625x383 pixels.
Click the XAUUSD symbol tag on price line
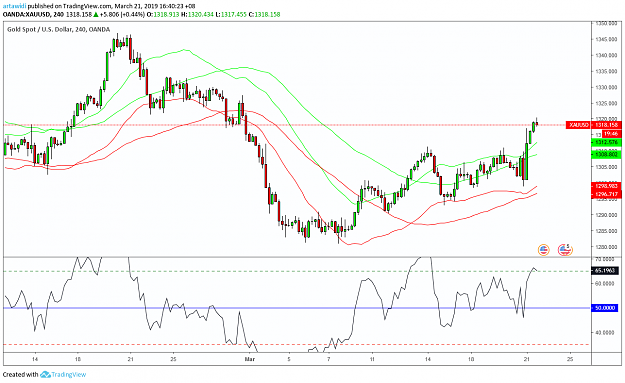pyautogui.click(x=579, y=125)
